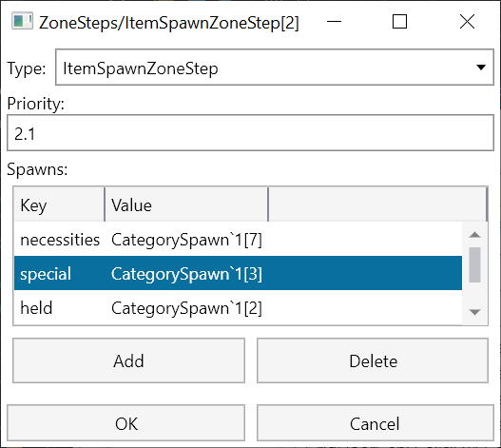The width and height of the screenshot is (501, 448).
Task: Click the Priority input field
Action: (251, 133)
